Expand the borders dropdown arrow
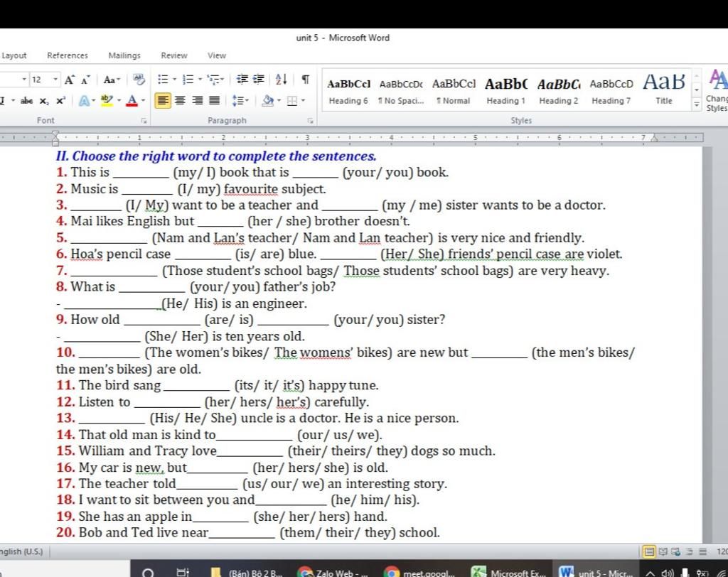Screen dimensions: 728x577 pos(303,100)
